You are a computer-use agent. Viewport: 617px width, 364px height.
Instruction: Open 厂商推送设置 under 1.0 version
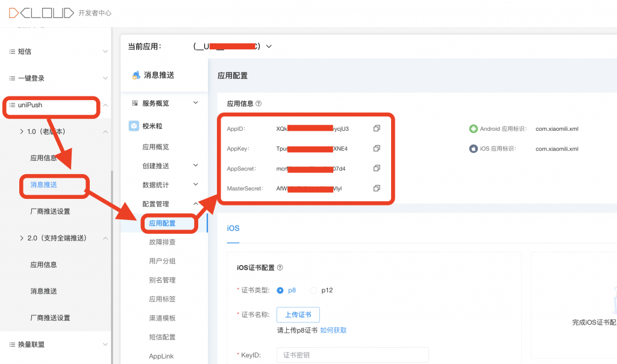[50, 212]
